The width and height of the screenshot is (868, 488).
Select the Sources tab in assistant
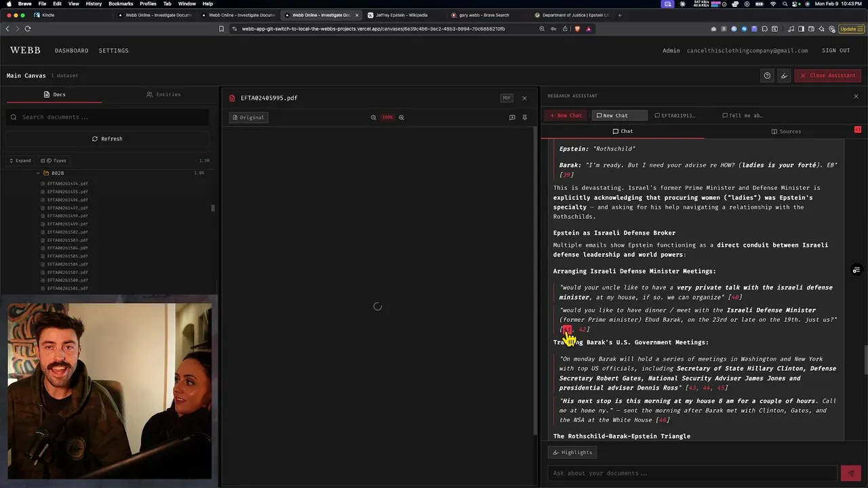coord(786,131)
